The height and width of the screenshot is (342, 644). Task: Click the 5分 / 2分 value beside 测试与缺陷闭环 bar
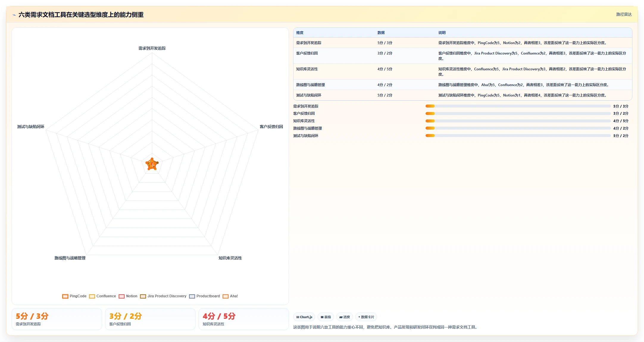pos(621,136)
